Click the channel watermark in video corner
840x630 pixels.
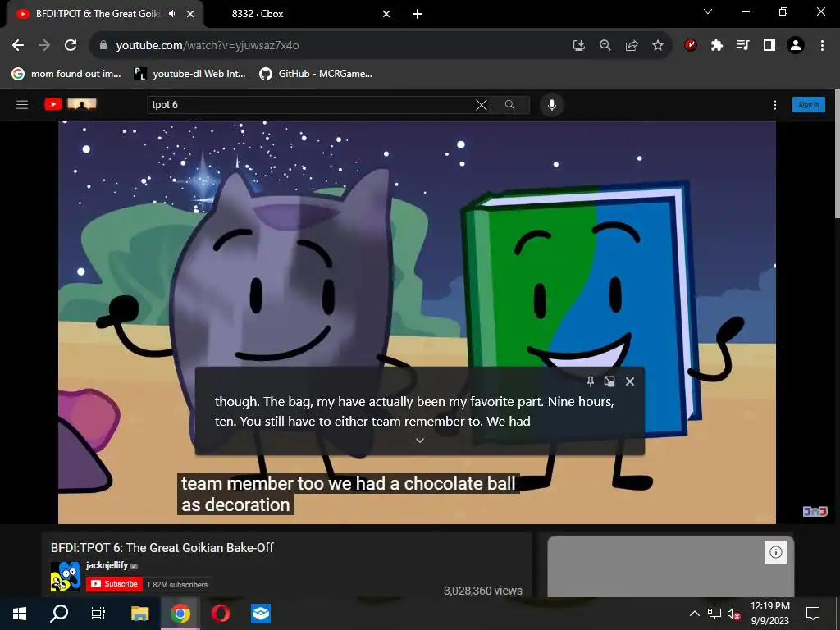pos(815,511)
